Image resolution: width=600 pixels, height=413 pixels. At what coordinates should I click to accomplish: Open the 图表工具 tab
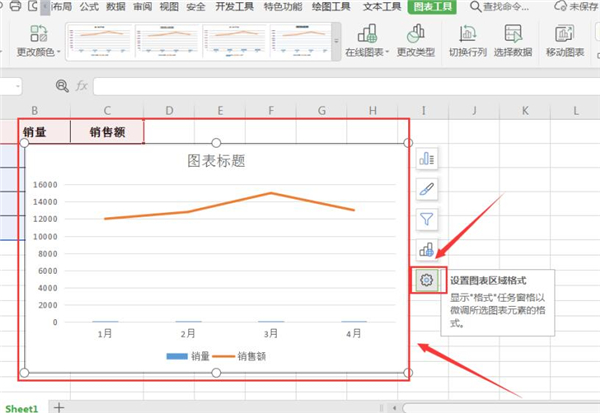(x=432, y=8)
